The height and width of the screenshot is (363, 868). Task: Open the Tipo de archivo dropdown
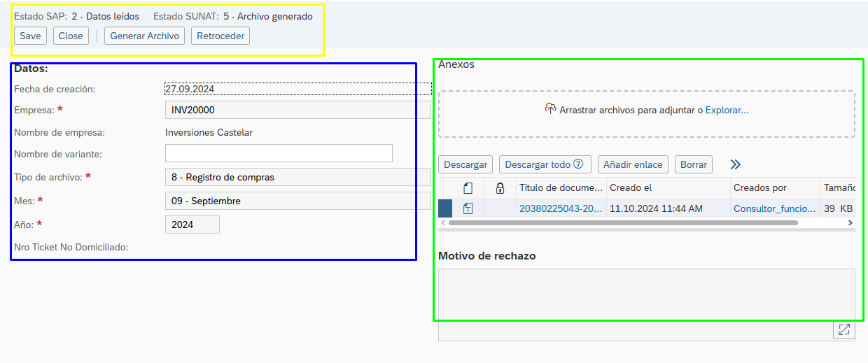[297, 177]
